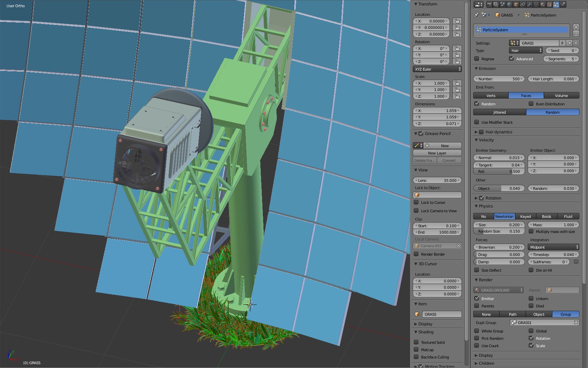This screenshot has width=588, height=368.
Task: Click the Item name field GRASS
Action: point(442,314)
